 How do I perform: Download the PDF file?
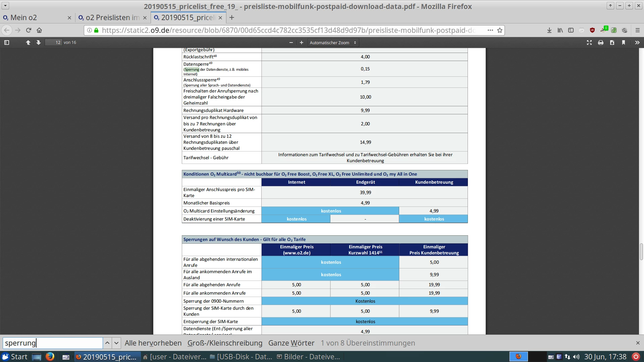(612, 43)
